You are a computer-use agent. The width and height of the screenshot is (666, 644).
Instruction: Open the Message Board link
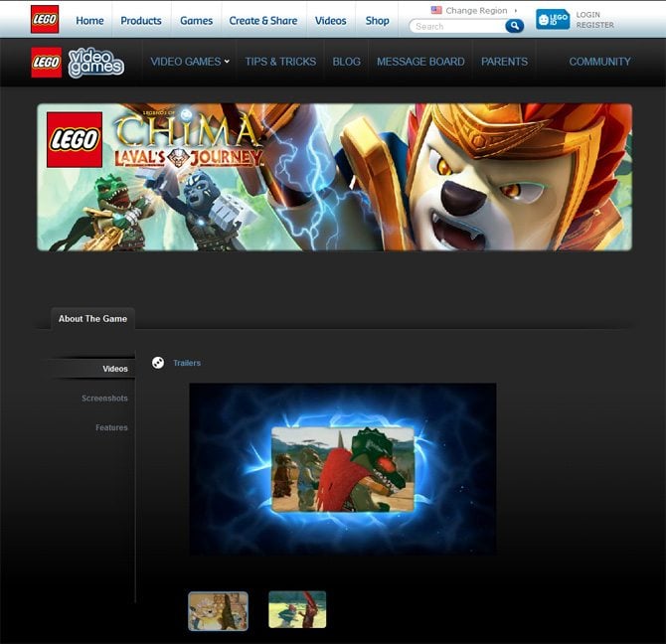click(x=420, y=62)
